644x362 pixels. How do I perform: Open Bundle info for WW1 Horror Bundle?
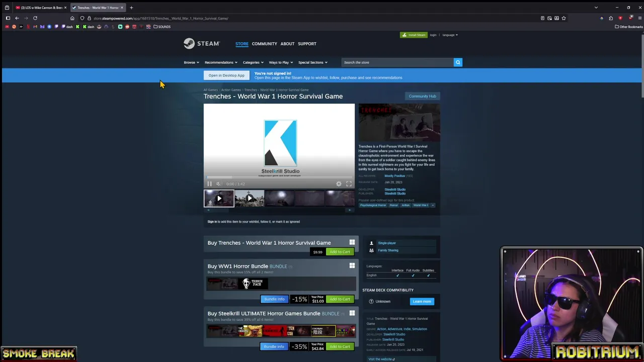274,299
